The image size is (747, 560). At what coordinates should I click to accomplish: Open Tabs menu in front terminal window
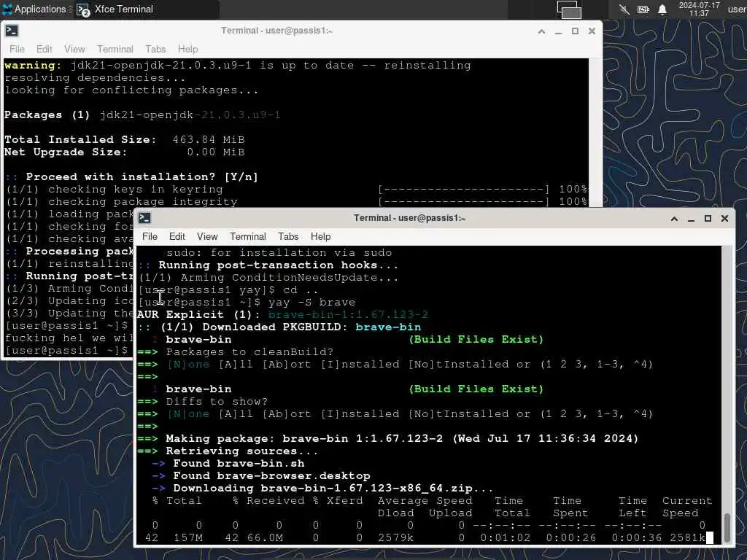click(x=288, y=237)
